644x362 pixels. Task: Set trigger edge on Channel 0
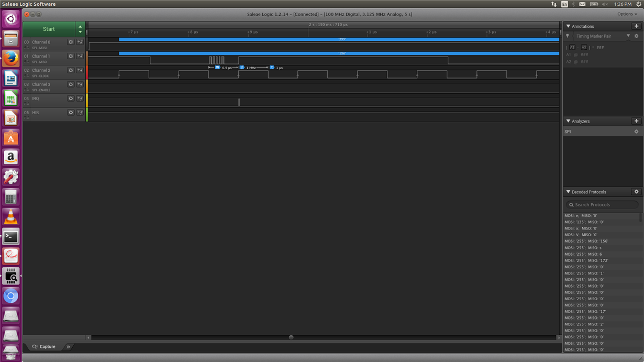click(x=80, y=42)
